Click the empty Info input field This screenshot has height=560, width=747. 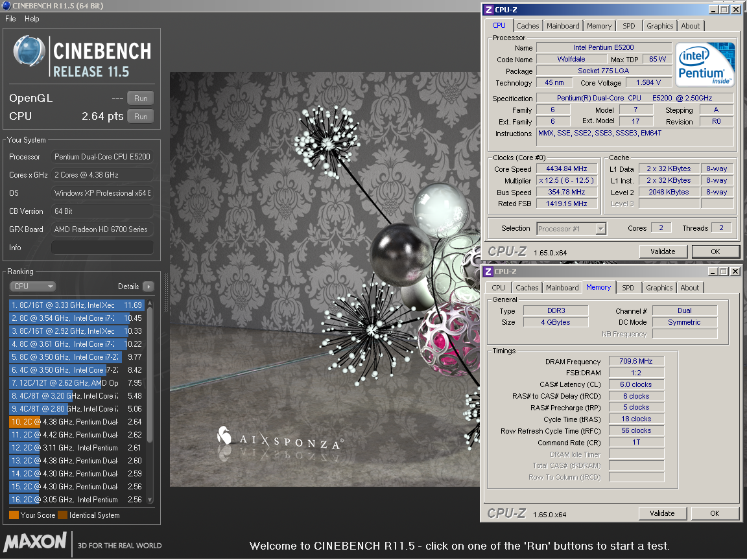pos(102,248)
